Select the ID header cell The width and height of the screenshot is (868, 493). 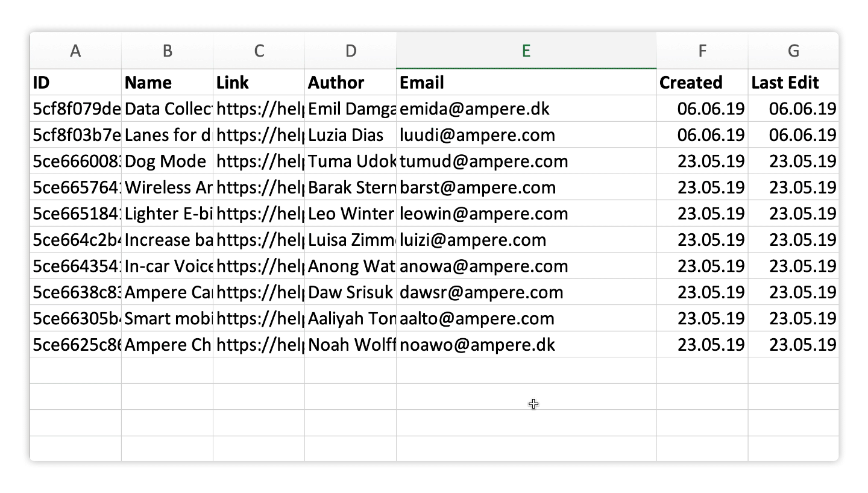click(x=76, y=83)
